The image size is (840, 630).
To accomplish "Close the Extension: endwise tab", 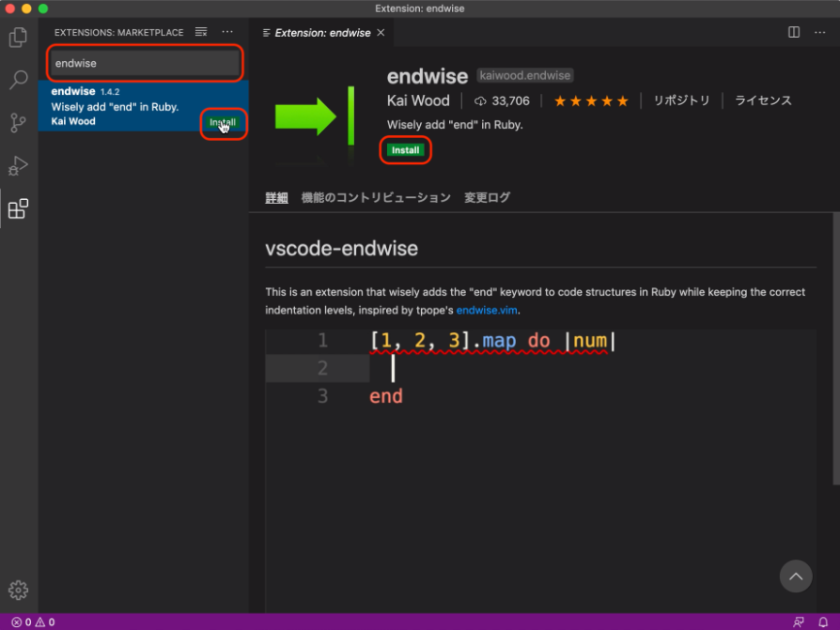I will [381, 33].
